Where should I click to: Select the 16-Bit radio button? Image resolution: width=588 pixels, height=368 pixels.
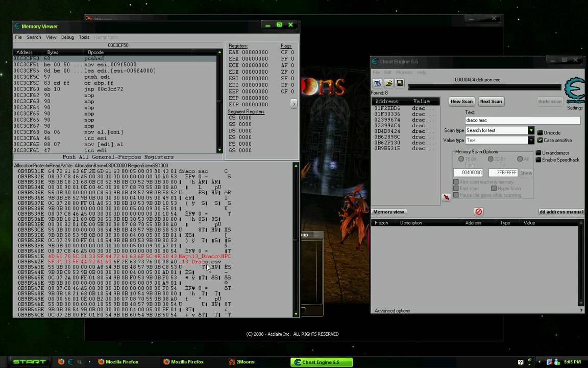(x=461, y=159)
